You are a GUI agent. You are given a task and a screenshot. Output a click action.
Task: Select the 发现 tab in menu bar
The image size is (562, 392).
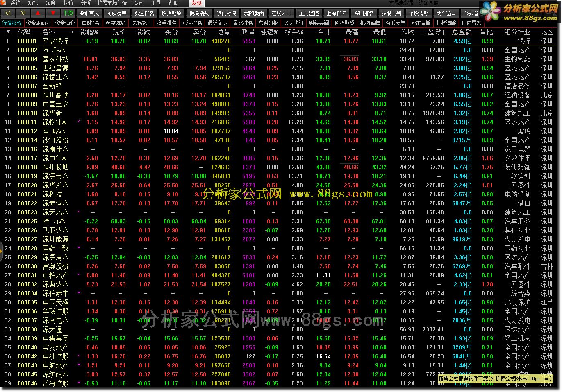197,3
